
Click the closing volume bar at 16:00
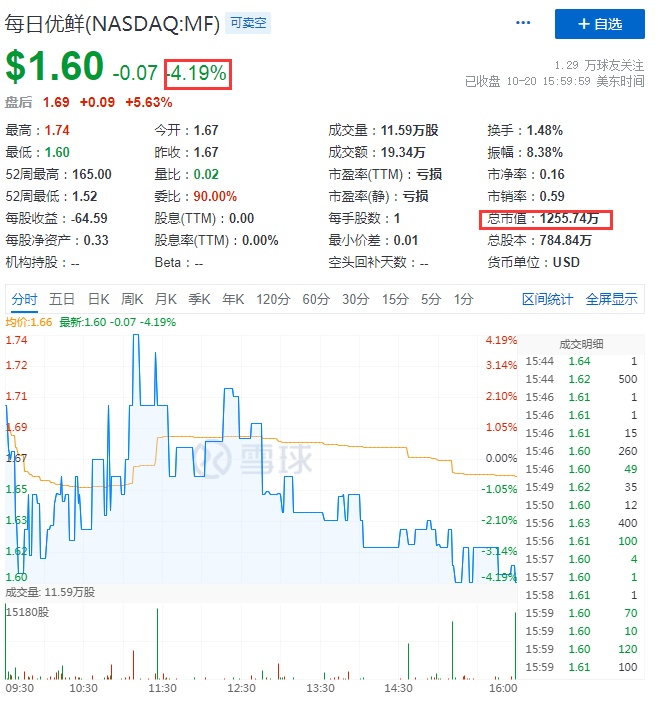coord(515,645)
